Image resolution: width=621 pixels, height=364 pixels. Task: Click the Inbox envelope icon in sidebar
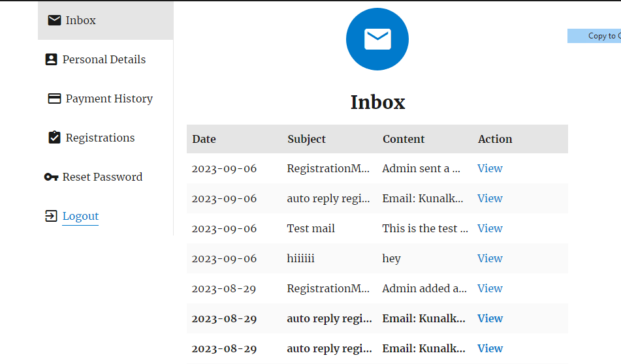pyautogui.click(x=55, y=20)
